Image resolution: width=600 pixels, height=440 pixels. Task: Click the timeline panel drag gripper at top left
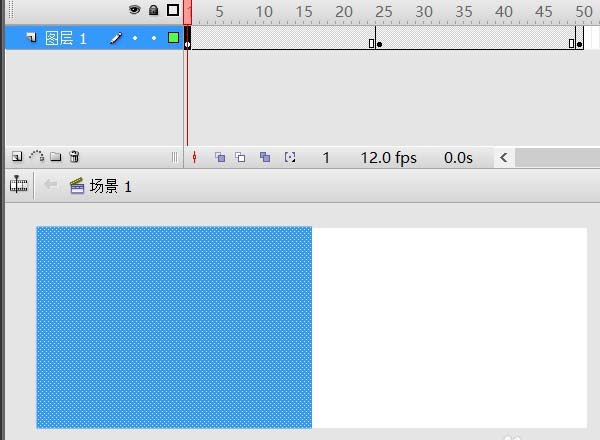(x=11, y=10)
